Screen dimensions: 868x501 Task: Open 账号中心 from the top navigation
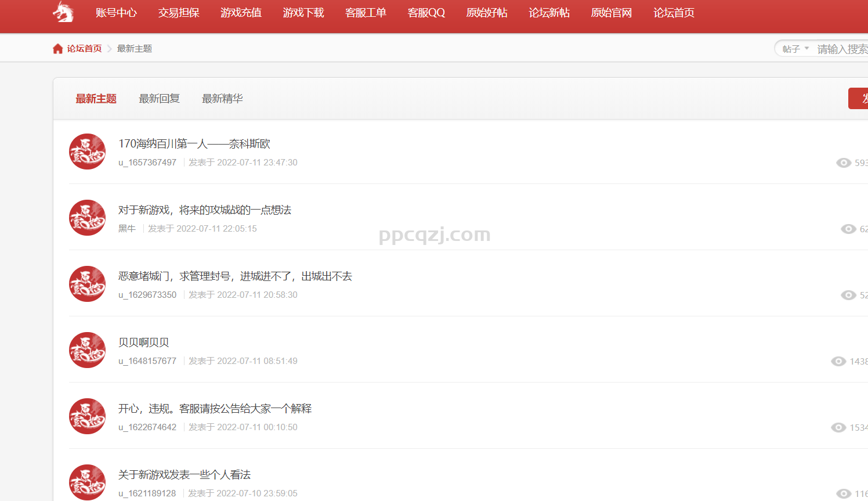[x=116, y=13]
